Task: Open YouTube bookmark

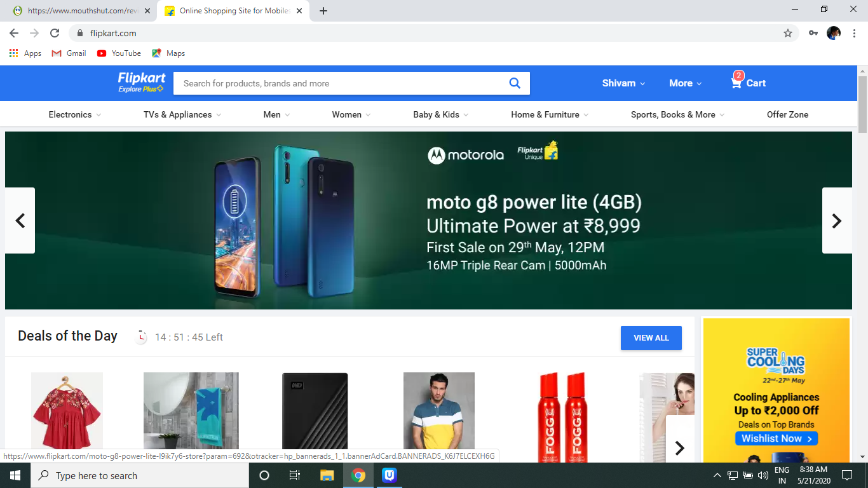Action: pos(119,53)
